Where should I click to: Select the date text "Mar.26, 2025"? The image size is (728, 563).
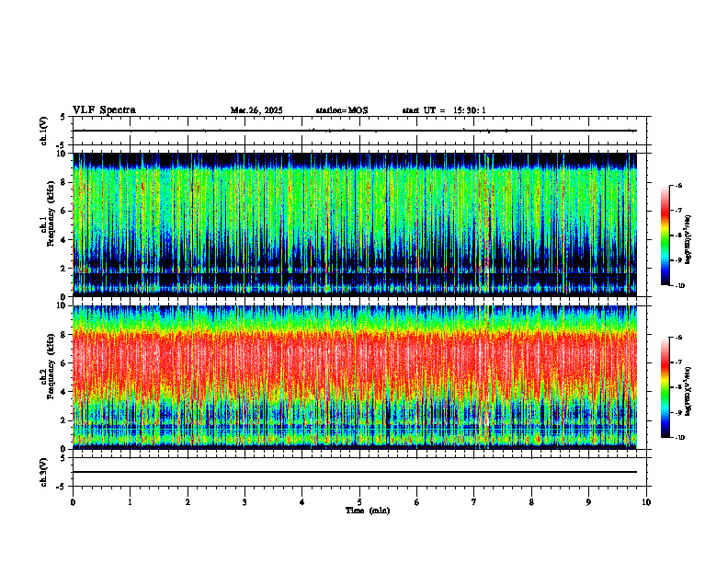[256, 110]
